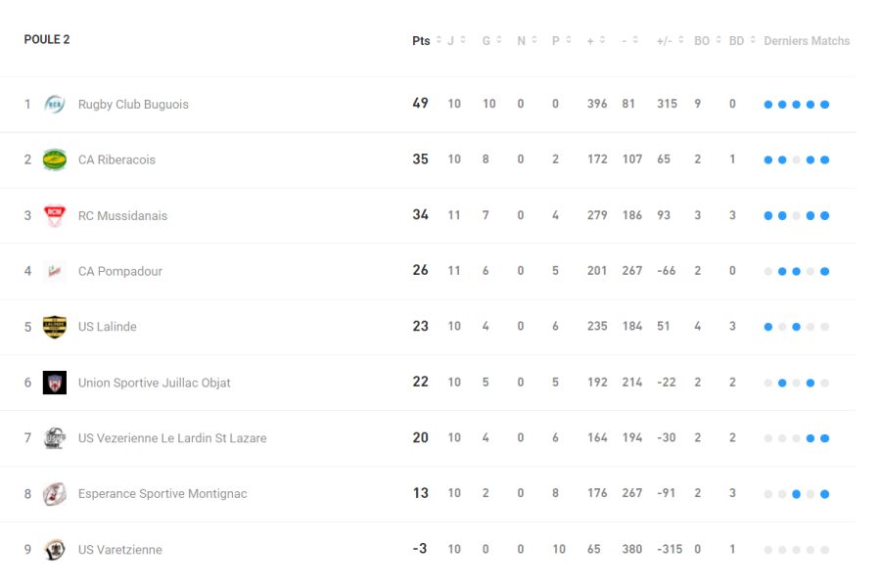
Task: Click the POULE 2 heading
Action: point(47,40)
